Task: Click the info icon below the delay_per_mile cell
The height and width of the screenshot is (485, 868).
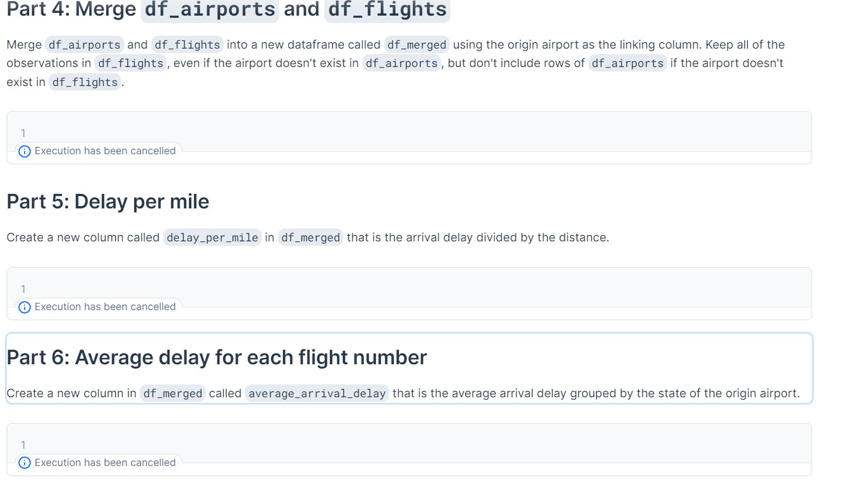Action: (x=24, y=307)
